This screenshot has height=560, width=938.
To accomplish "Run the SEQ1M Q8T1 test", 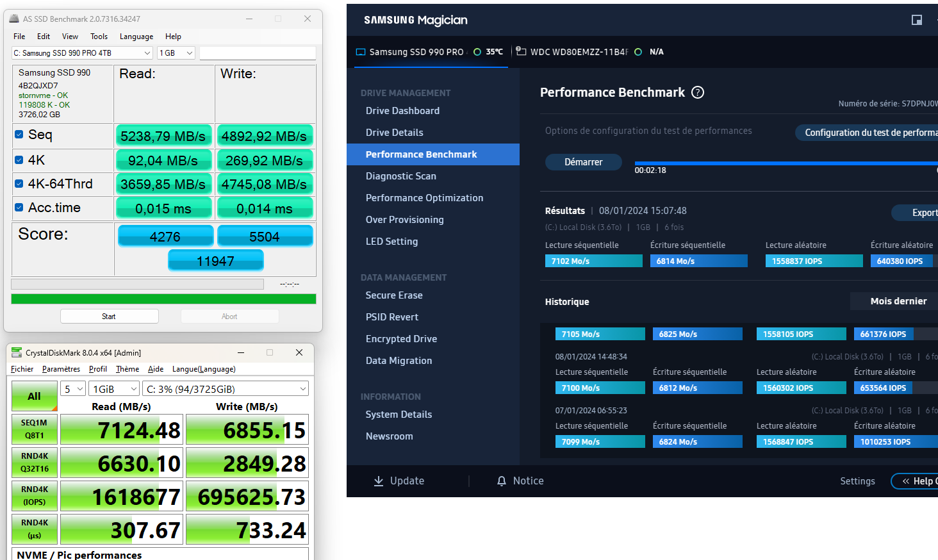I will click(x=35, y=429).
